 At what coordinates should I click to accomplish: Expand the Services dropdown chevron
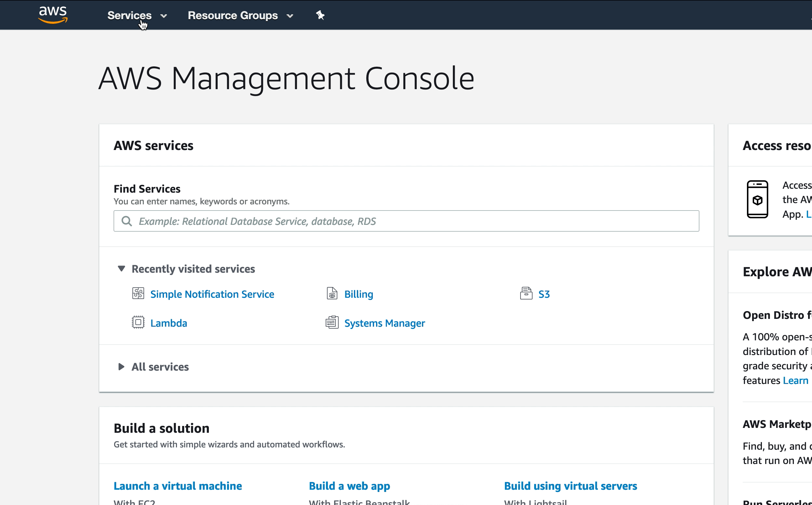coord(164,16)
